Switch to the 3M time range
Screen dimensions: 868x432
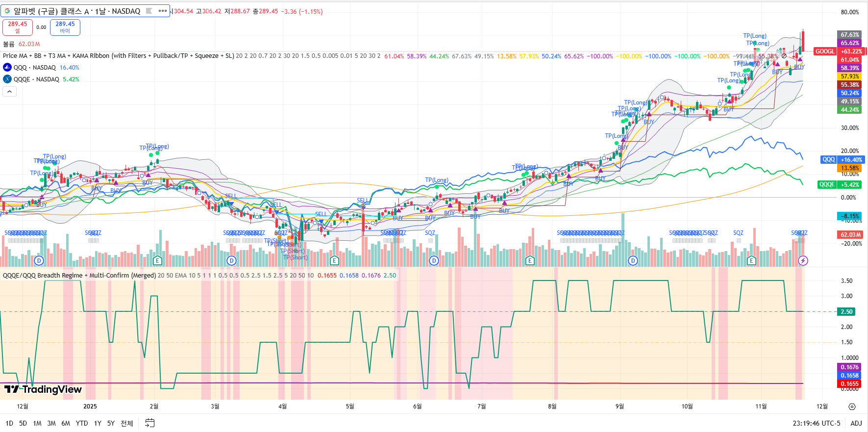click(x=51, y=423)
